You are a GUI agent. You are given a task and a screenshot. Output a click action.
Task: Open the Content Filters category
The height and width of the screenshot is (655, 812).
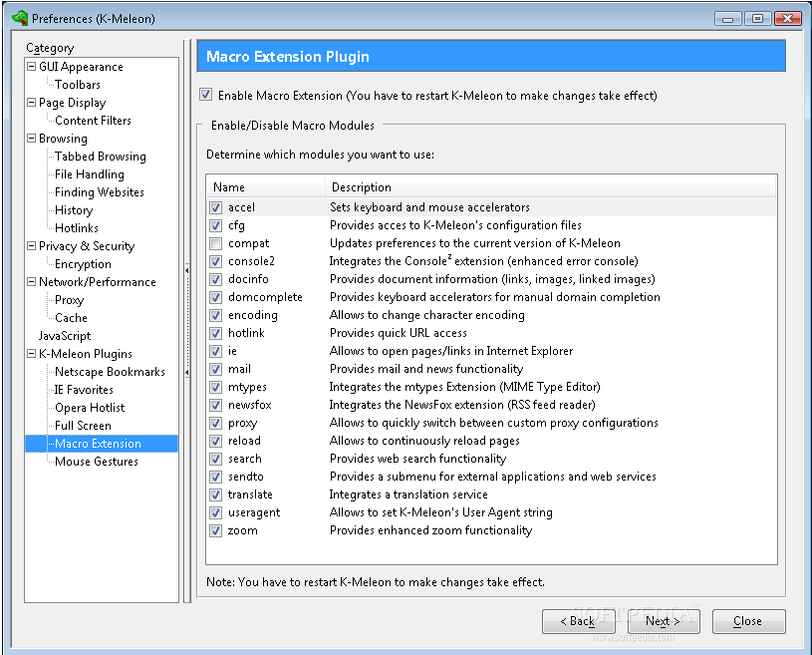tap(94, 121)
